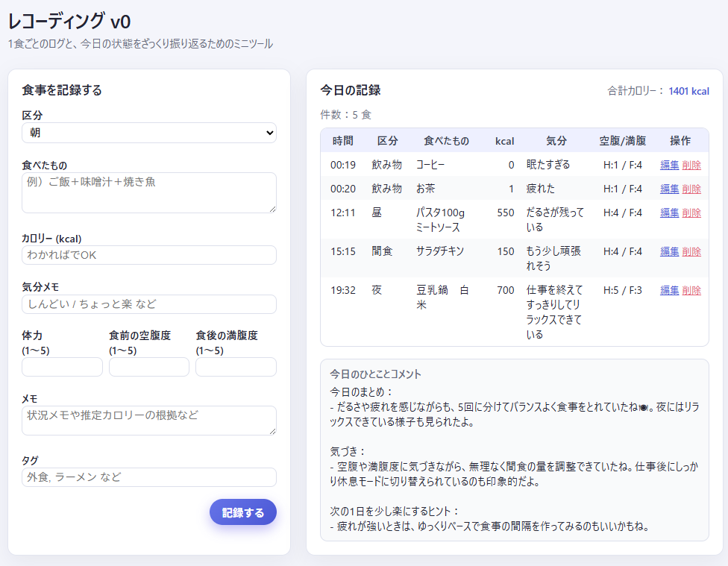This screenshot has width=728, height=566.
Task: Select the 食前の空腹度 input box
Action: point(149,367)
